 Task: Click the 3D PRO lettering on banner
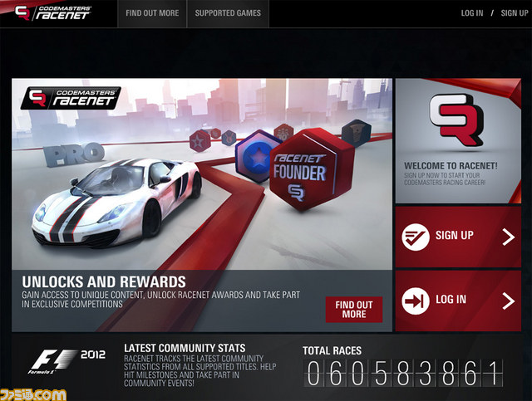74,154
